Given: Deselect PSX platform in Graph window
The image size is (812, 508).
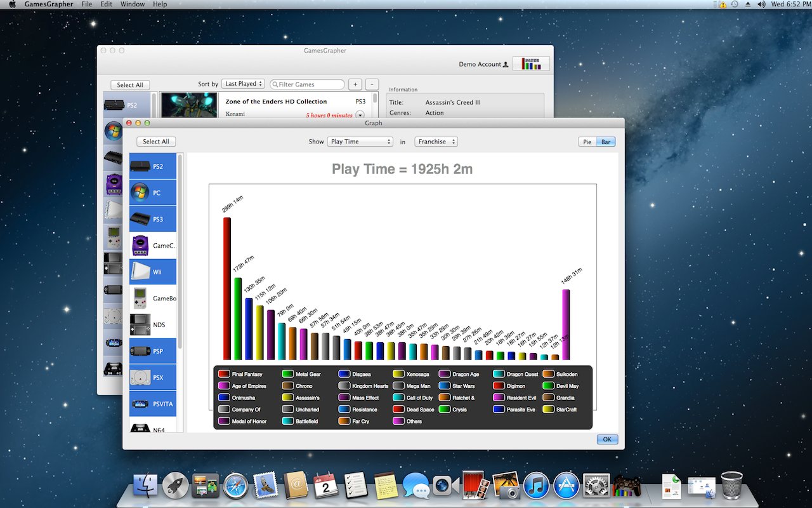Looking at the screenshot, I should click(x=153, y=378).
